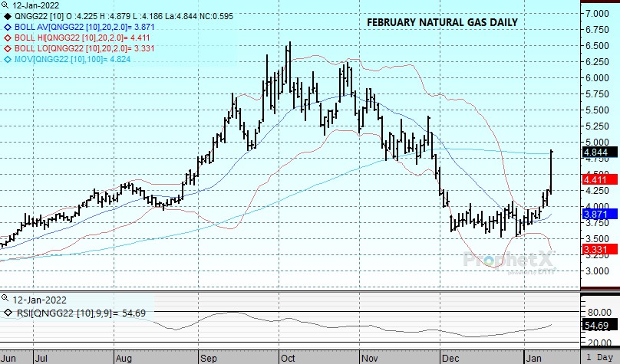Click the black diamond marker for QNGG22
620x364 pixels.
pos(8,14)
